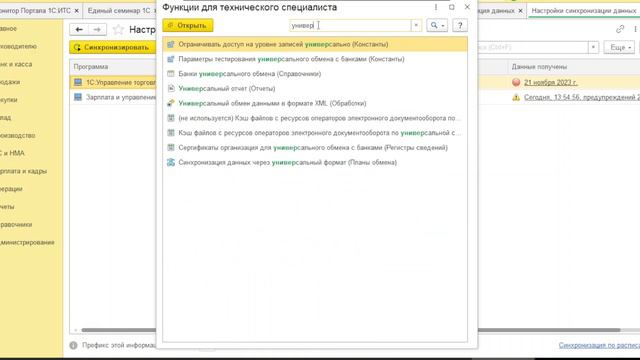
Task: Open 'Операции' sidebar section
Action: click(11, 189)
